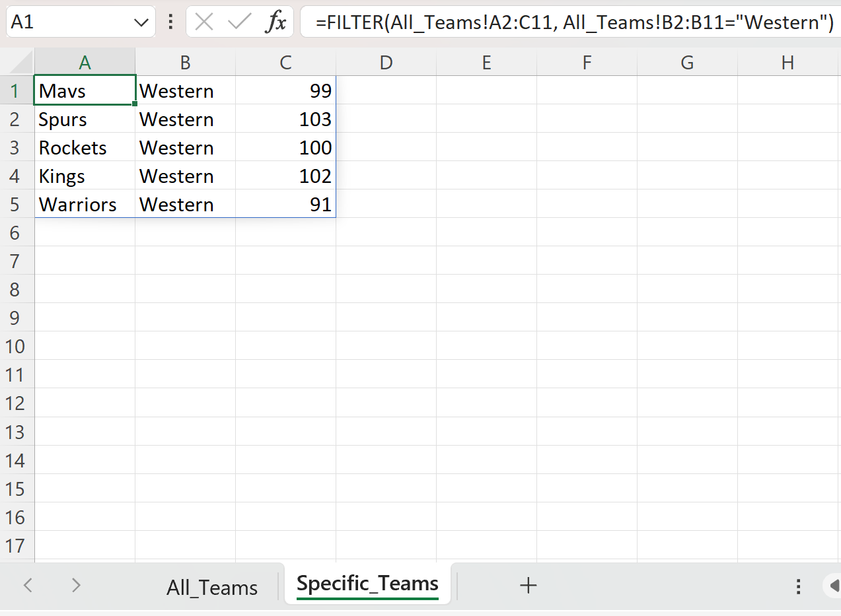The image size is (841, 616).
Task: Click the formula bar containing FILTER formula
Action: [570, 22]
